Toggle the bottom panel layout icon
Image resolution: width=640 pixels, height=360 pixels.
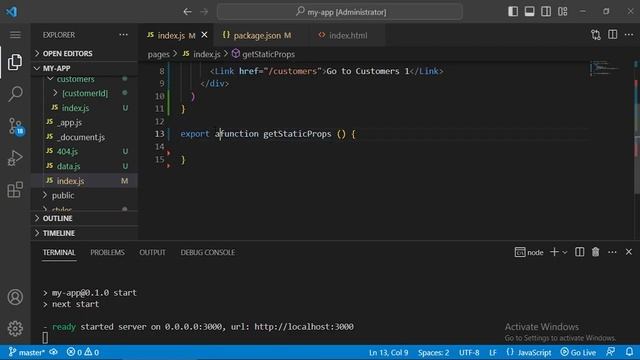pos(529,11)
